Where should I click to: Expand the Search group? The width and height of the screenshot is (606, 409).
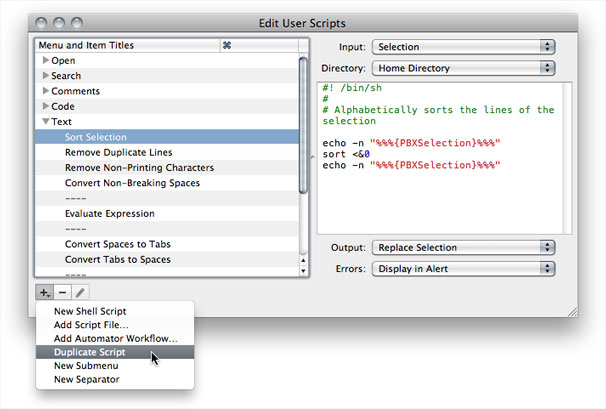(x=45, y=76)
